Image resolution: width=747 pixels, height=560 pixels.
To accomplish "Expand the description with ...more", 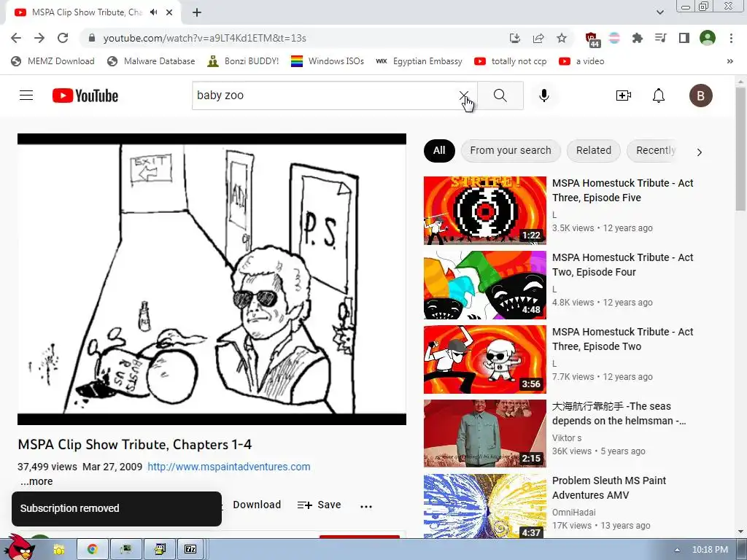I will (36, 481).
